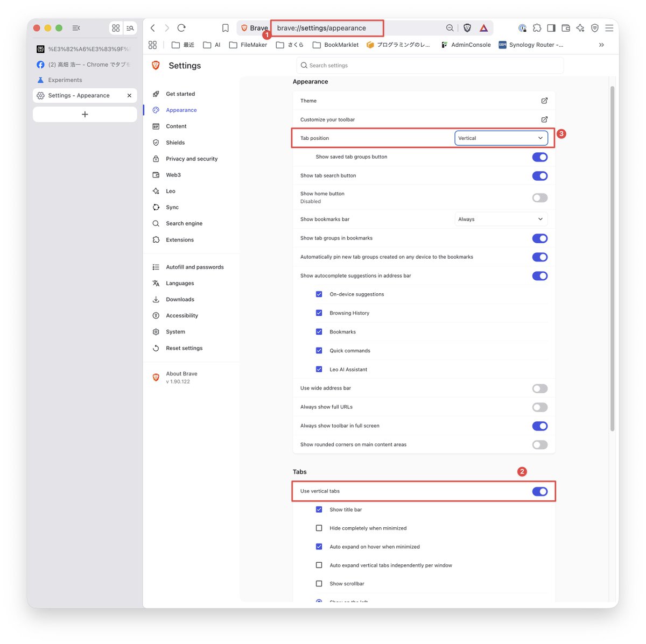Toggle the sidebar panel icon in toolbar

[551, 28]
